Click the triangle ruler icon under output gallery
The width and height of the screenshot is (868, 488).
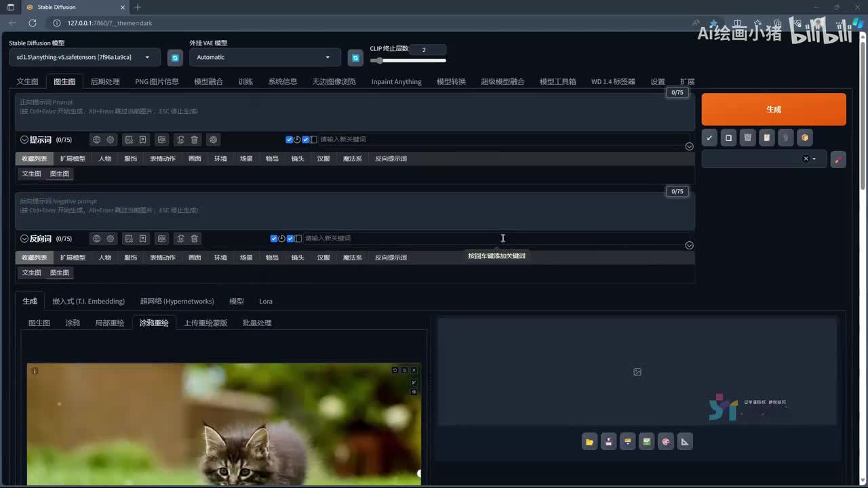(x=684, y=442)
